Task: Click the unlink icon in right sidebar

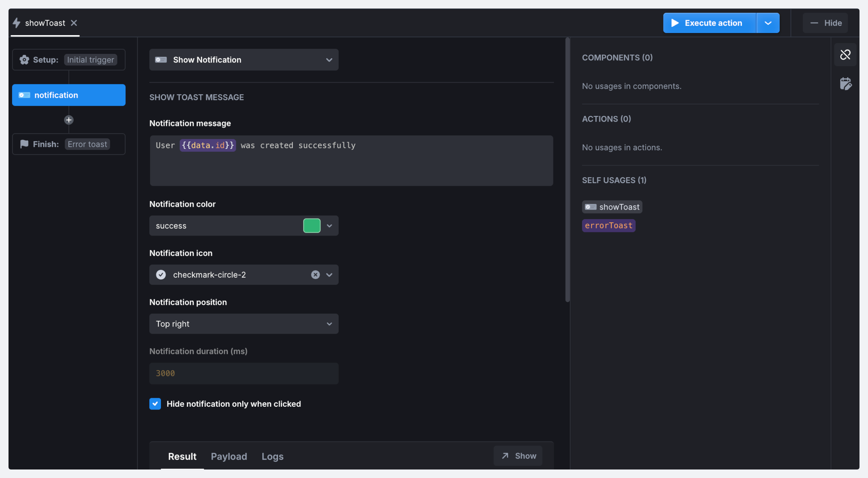Action: (845, 55)
